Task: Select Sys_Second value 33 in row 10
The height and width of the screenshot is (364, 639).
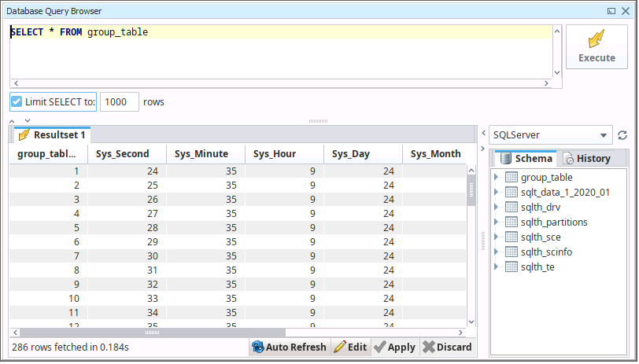Action: [x=127, y=299]
